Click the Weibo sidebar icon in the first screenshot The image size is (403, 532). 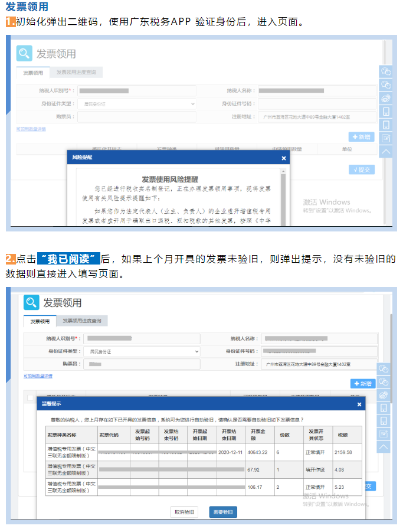(x=386, y=98)
